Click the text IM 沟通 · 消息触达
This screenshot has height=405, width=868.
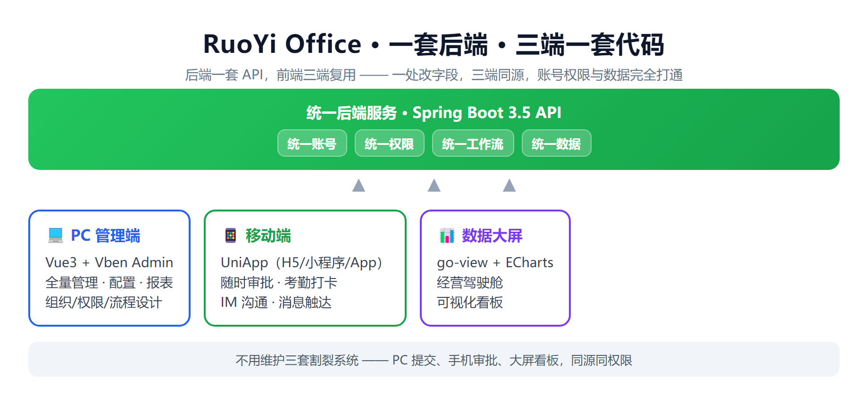276,302
